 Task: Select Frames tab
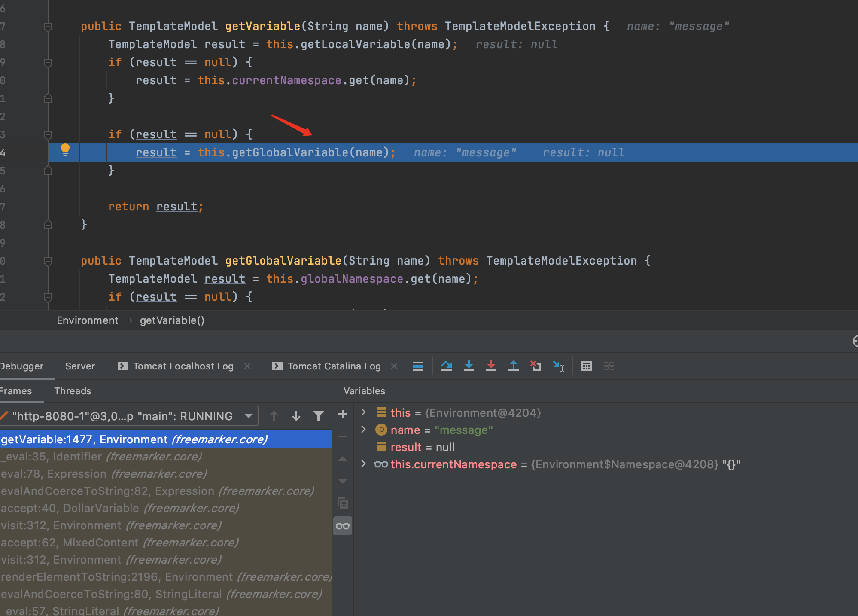(x=16, y=391)
